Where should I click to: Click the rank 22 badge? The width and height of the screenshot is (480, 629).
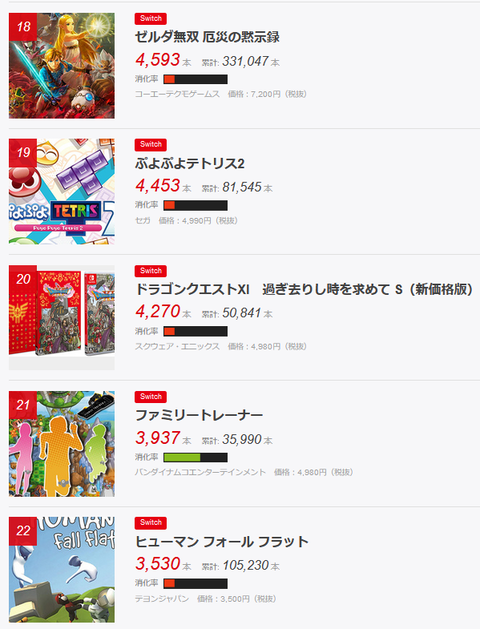(23, 531)
